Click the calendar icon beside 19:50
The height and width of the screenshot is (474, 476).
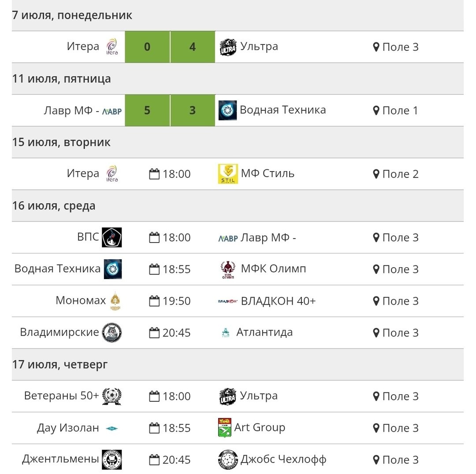pyautogui.click(x=154, y=301)
